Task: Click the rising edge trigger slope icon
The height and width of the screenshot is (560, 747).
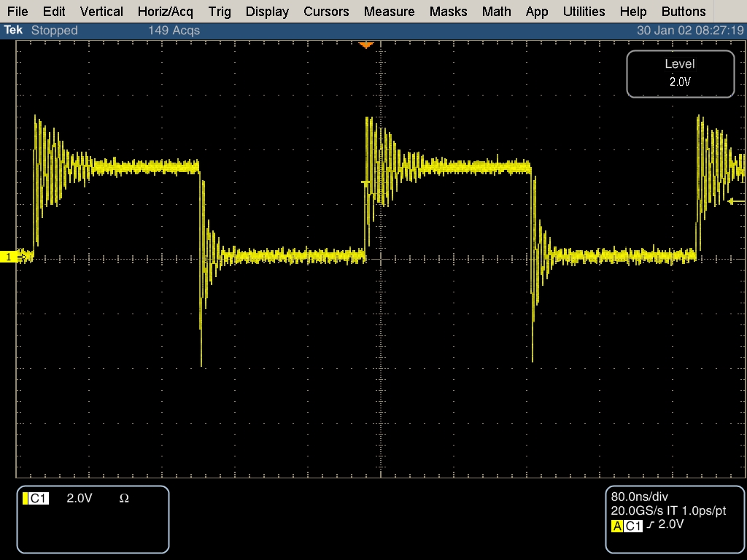Action: (650, 525)
